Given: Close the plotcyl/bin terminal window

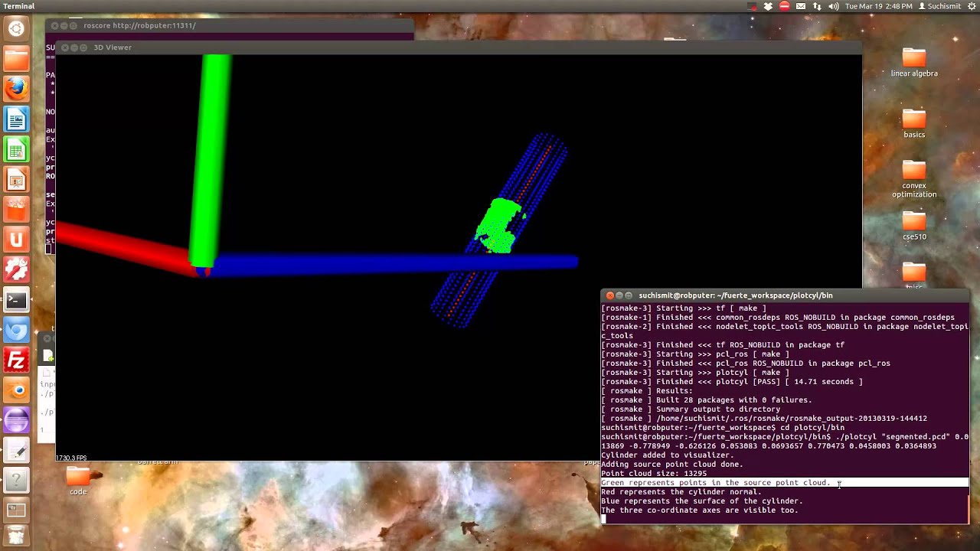Looking at the screenshot, I should click(609, 295).
